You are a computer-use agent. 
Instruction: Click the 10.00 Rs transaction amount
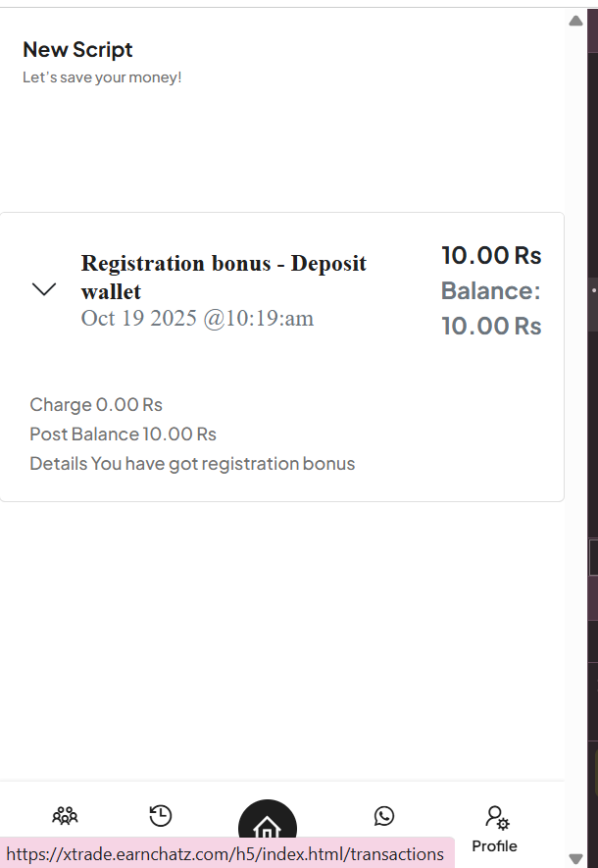(491, 256)
